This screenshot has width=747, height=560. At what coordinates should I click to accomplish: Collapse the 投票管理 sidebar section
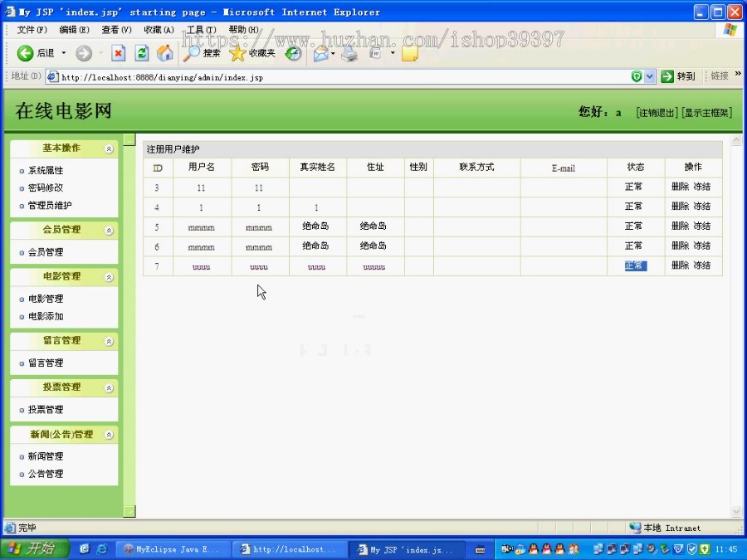click(x=109, y=388)
